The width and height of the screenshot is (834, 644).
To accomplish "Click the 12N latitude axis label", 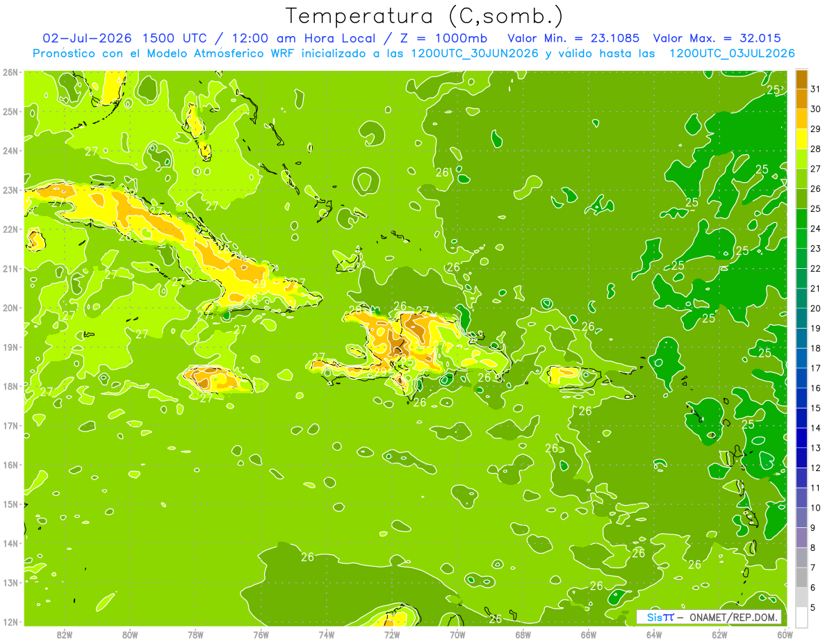I will click(x=10, y=621).
